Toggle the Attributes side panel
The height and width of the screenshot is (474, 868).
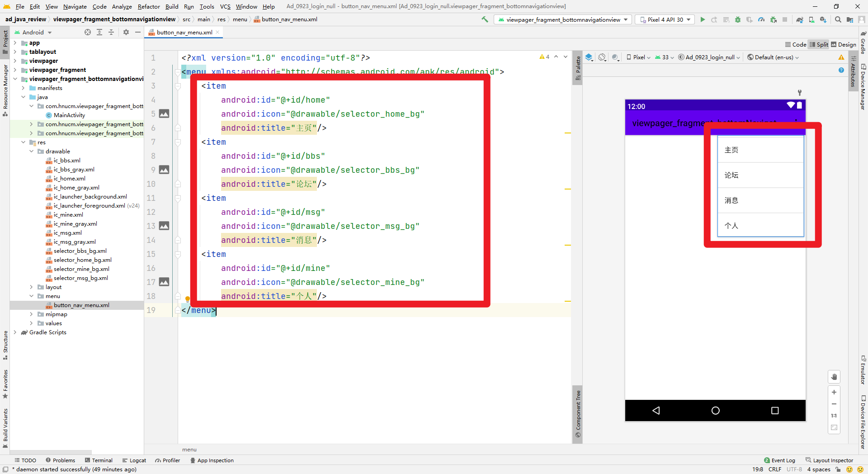(853, 72)
